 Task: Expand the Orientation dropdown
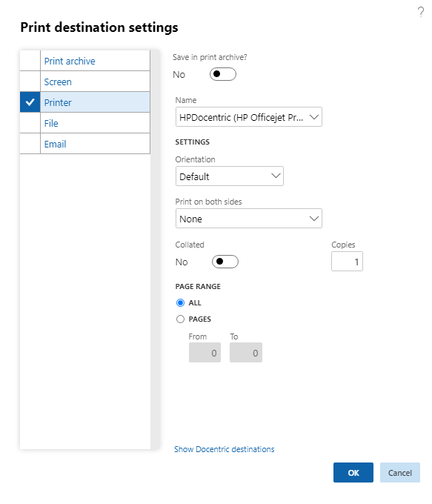pos(230,176)
